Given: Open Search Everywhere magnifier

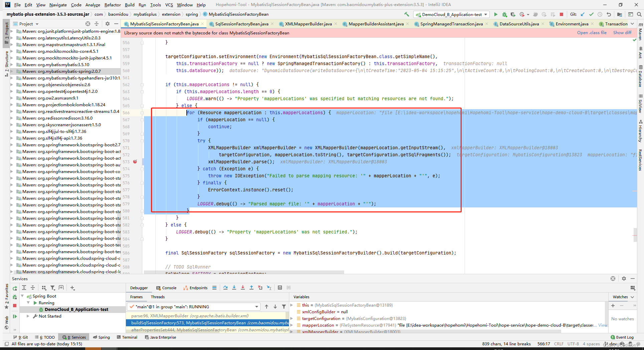Looking at the screenshot, I should [639, 14].
